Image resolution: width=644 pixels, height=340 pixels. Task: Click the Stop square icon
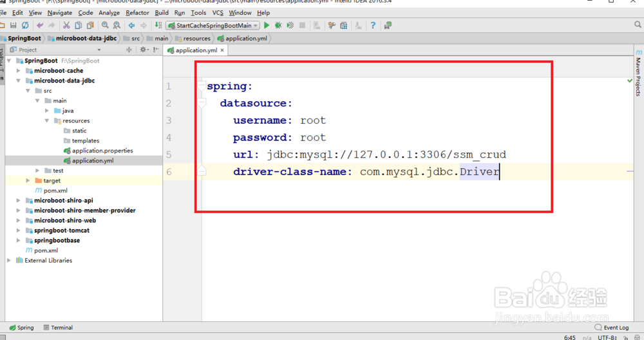[302, 26]
